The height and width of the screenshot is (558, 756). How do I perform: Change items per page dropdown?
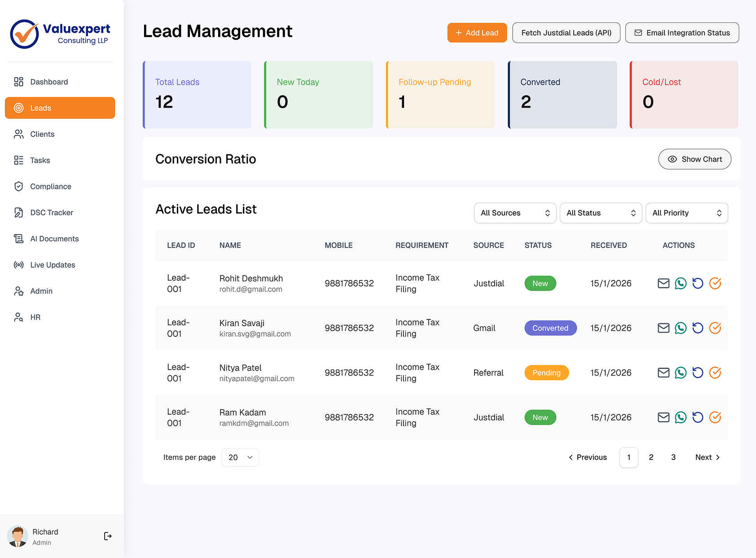pyautogui.click(x=240, y=458)
